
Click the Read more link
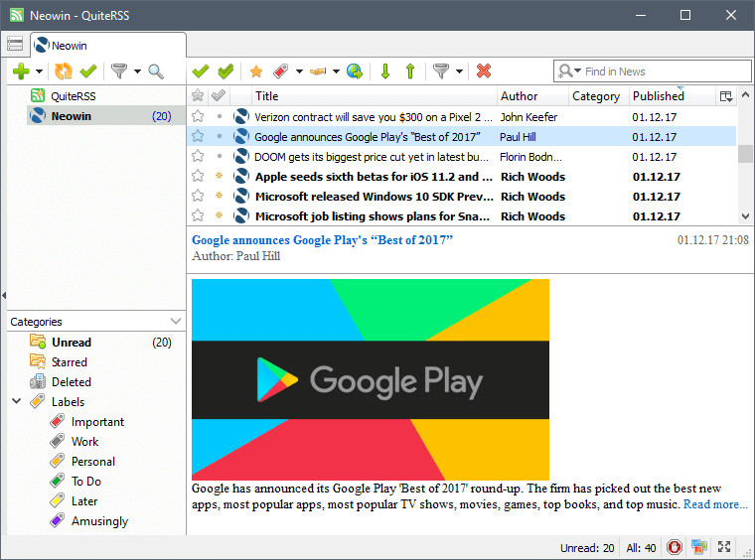point(715,504)
